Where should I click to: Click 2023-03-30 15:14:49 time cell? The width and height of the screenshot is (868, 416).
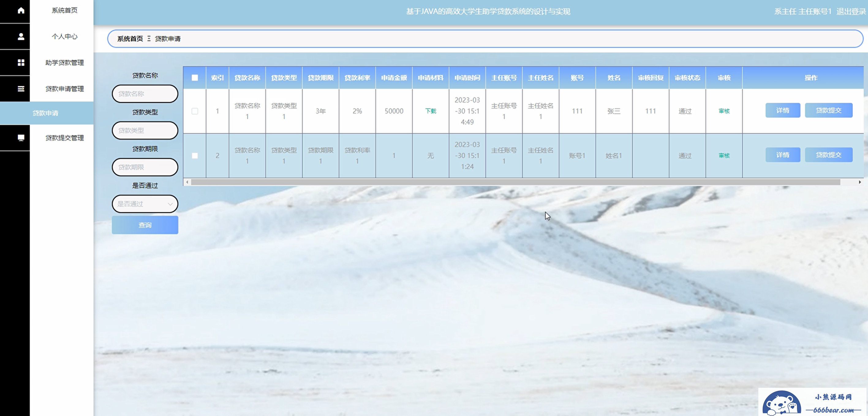point(467,111)
